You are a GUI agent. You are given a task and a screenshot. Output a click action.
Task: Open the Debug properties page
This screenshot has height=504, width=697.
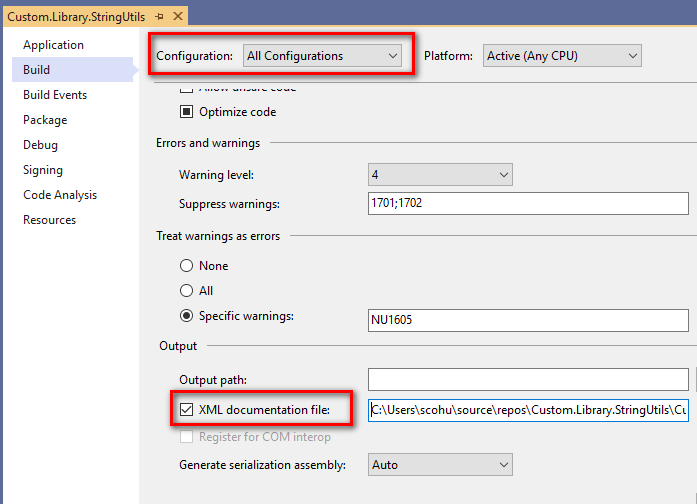(x=40, y=145)
